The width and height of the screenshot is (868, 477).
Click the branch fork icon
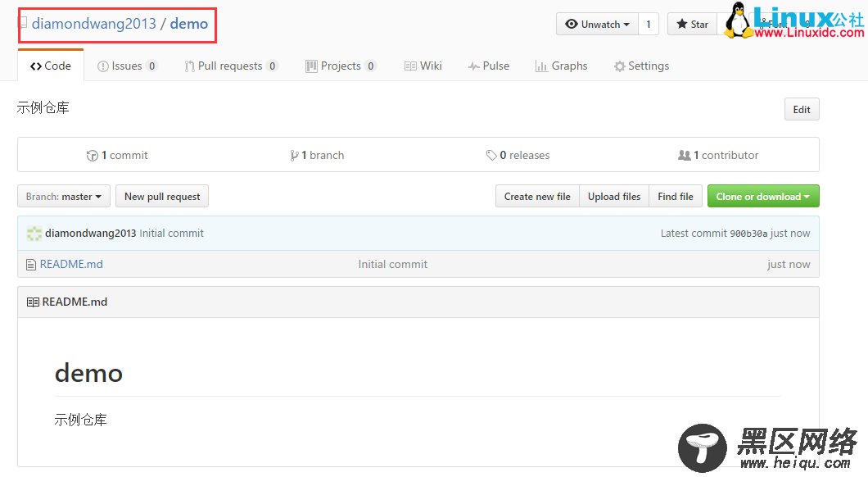(x=294, y=156)
